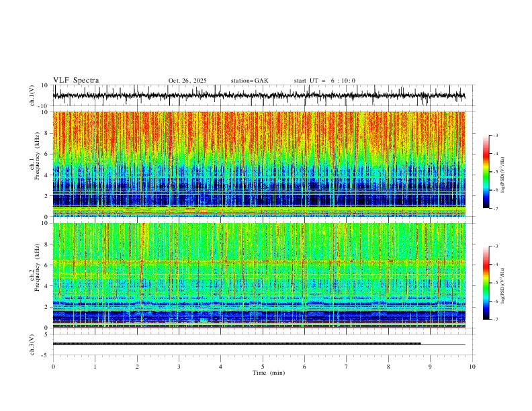532x411 pixels.
Task: Click the time axis tick label '2'
Action: (137, 367)
